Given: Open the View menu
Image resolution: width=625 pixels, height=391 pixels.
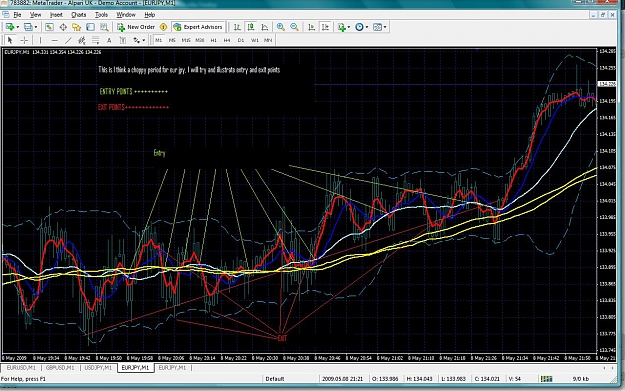Looking at the screenshot, I should pos(35,15).
